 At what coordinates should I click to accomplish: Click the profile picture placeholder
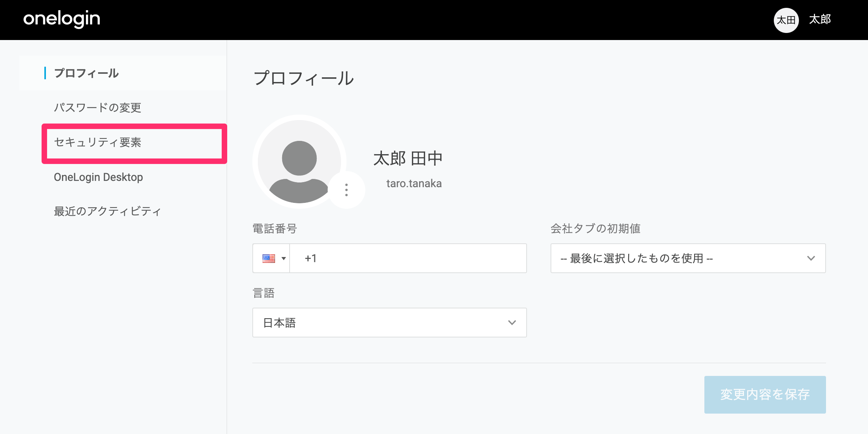tap(299, 161)
